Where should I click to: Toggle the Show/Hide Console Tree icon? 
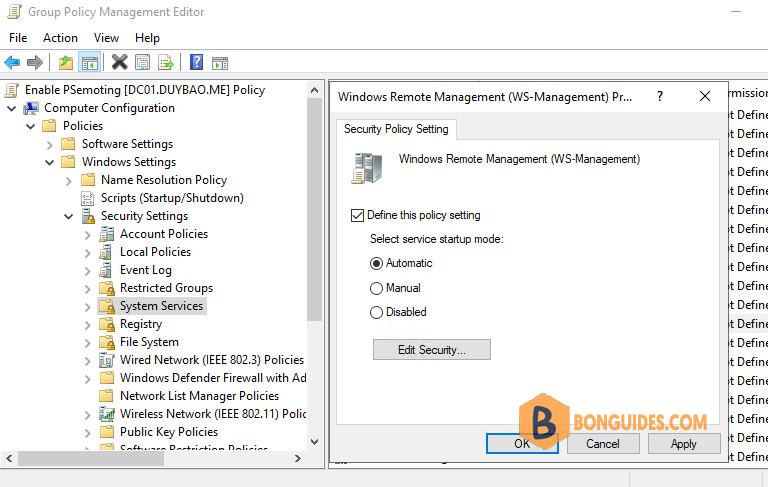90,63
